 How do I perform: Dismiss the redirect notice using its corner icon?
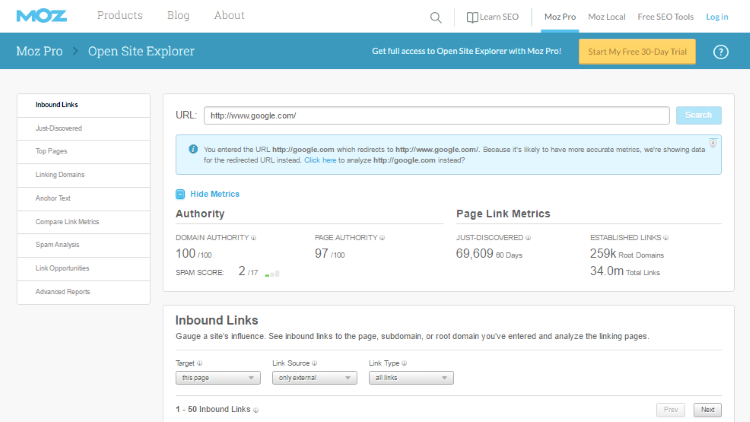coord(713,143)
